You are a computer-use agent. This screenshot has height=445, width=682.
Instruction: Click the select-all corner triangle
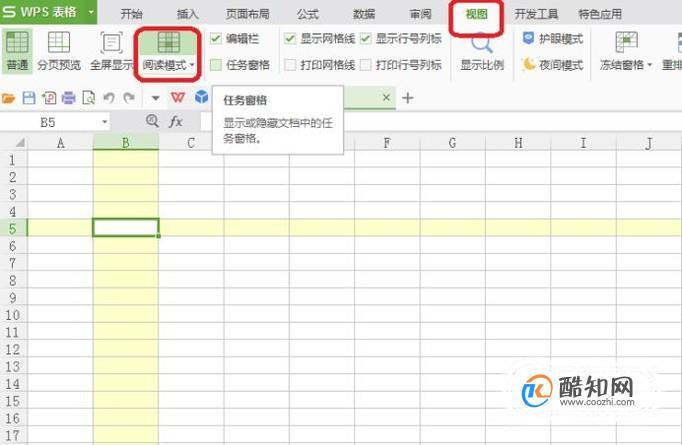tap(20, 143)
